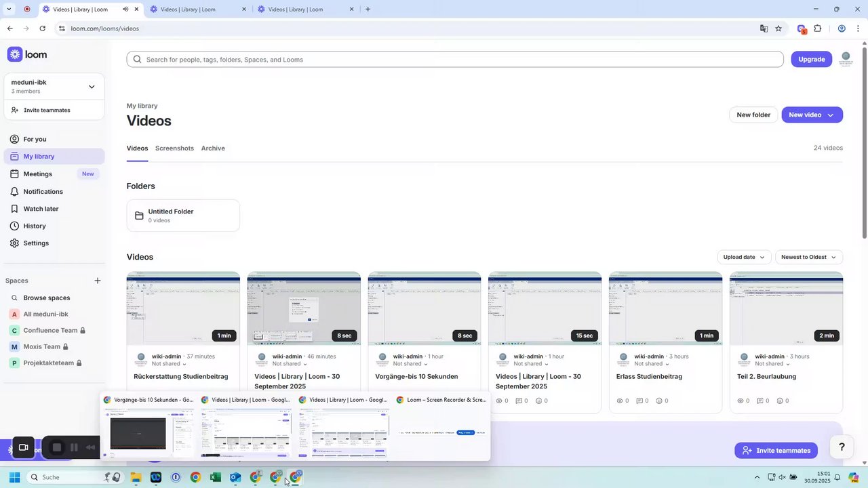The height and width of the screenshot is (488, 868).
Task: Expand Not shared on Vorgänge-bis 10 Sekunden card
Action: click(410, 364)
